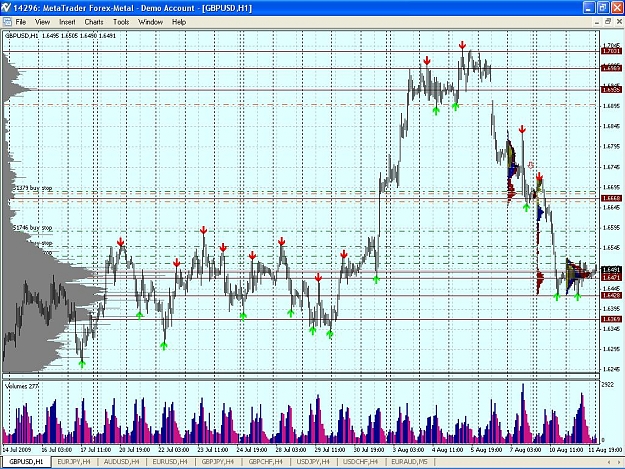Click the '22 Jul 03:00' time label

173,449
